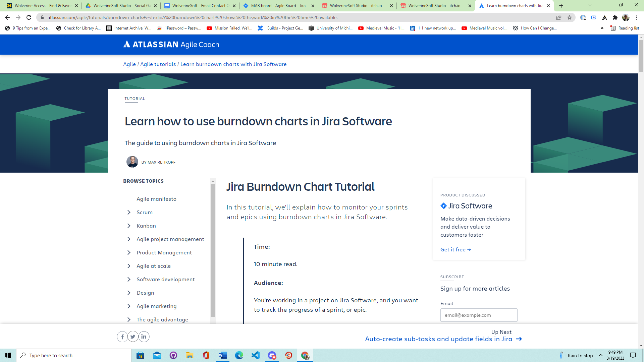Open the Chrome three-dot menu
Screen dimensions: 644x362
point(637,17)
